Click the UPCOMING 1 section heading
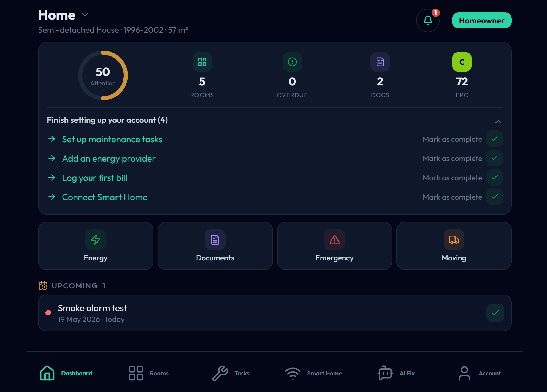The image size is (547, 392). point(79,286)
